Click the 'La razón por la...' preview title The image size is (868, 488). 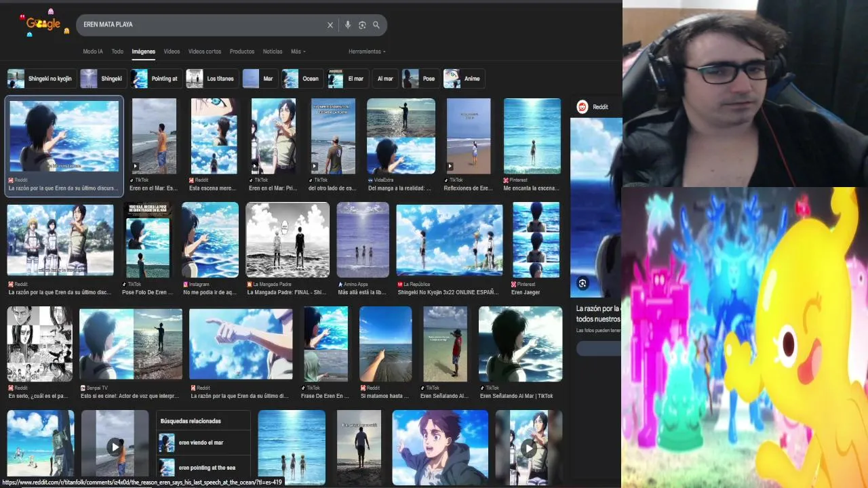point(597,313)
